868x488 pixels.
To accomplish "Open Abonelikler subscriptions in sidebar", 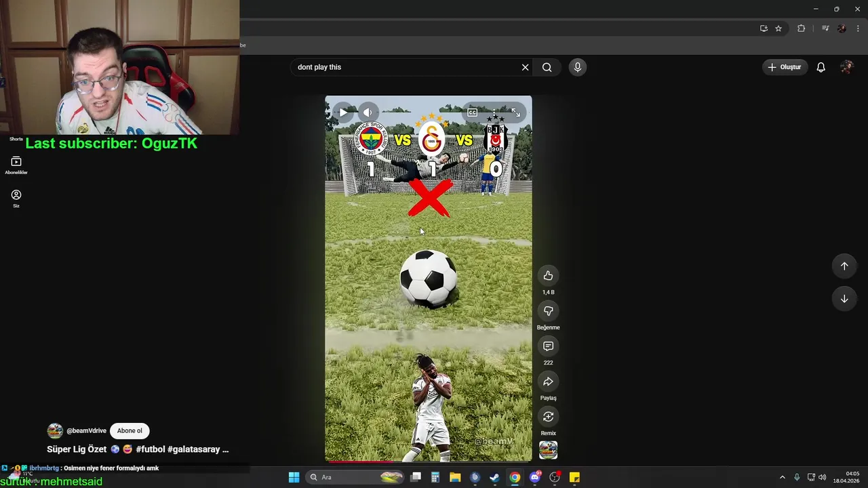I will tap(16, 165).
